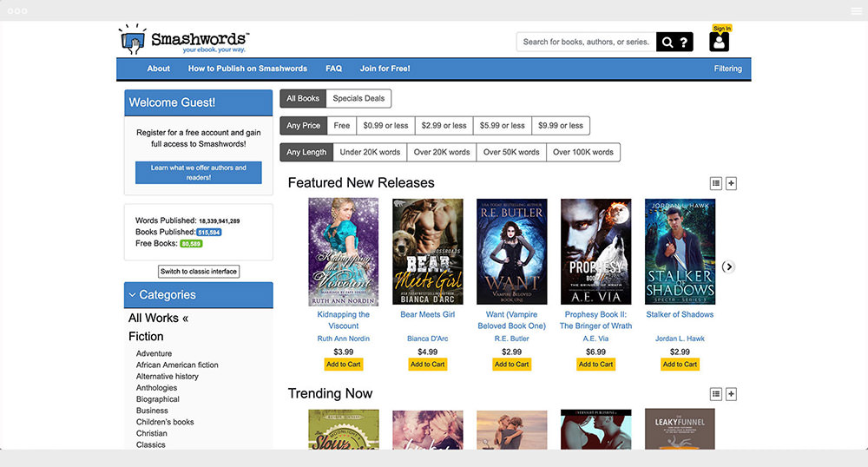The height and width of the screenshot is (467, 868).
Task: Open Adventure category
Action: [x=154, y=353]
